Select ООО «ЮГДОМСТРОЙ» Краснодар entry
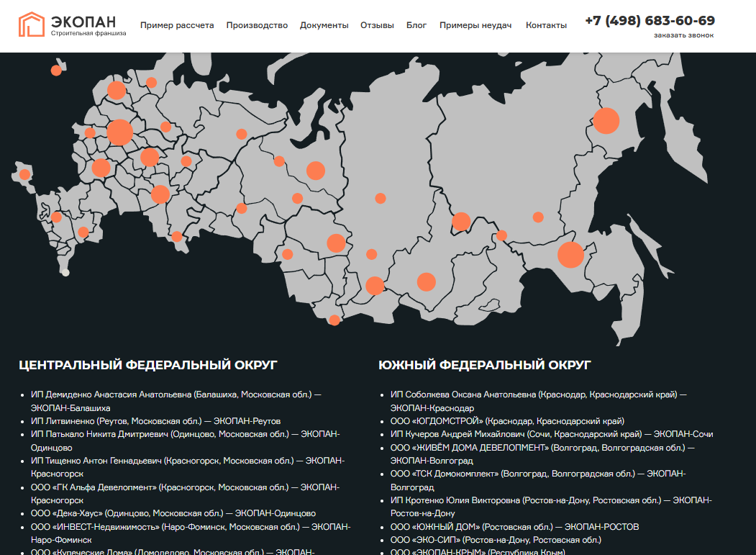 click(x=507, y=421)
